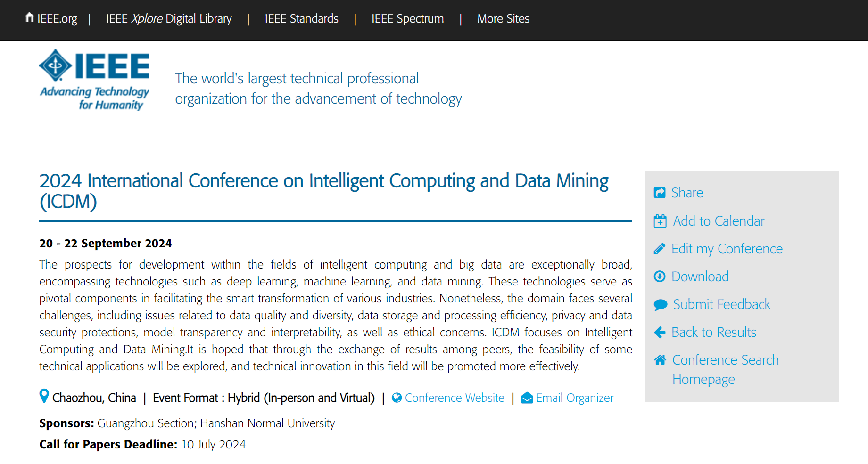Click the location pin icon near Chaozhou
This screenshot has width=868, height=464.
point(44,396)
